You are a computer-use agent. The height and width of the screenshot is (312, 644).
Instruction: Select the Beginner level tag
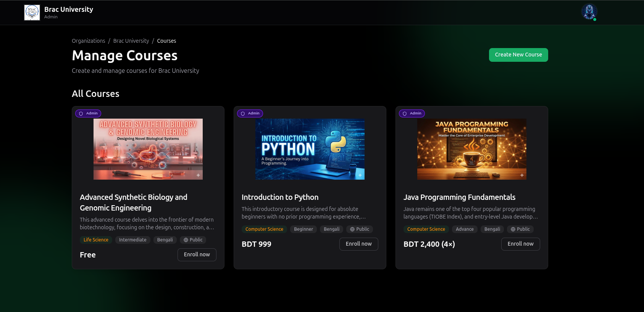303,229
